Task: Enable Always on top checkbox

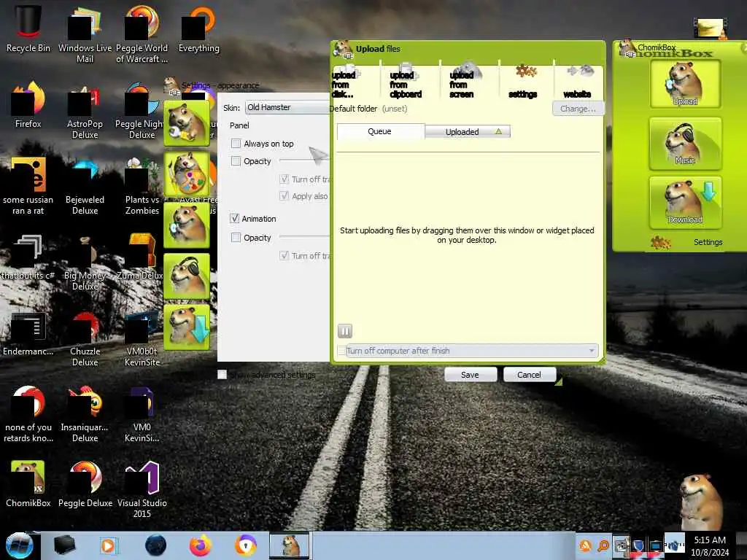Action: [x=236, y=144]
